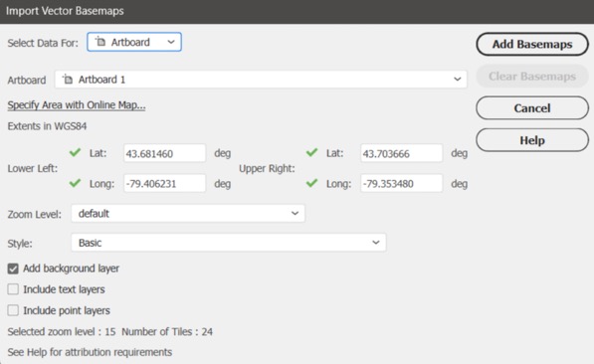Image resolution: width=594 pixels, height=364 pixels.
Task: Open Help for the dialog
Action: click(x=532, y=140)
